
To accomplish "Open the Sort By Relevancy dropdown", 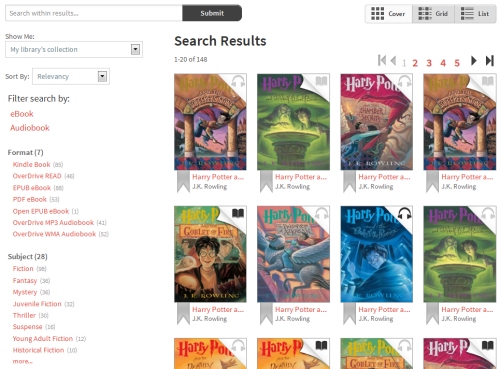I will pos(71,77).
